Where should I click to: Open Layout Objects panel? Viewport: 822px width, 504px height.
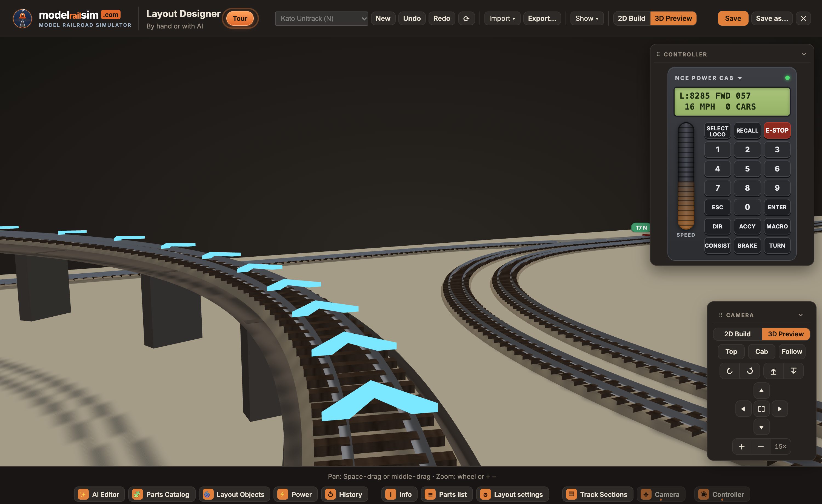[234, 494]
